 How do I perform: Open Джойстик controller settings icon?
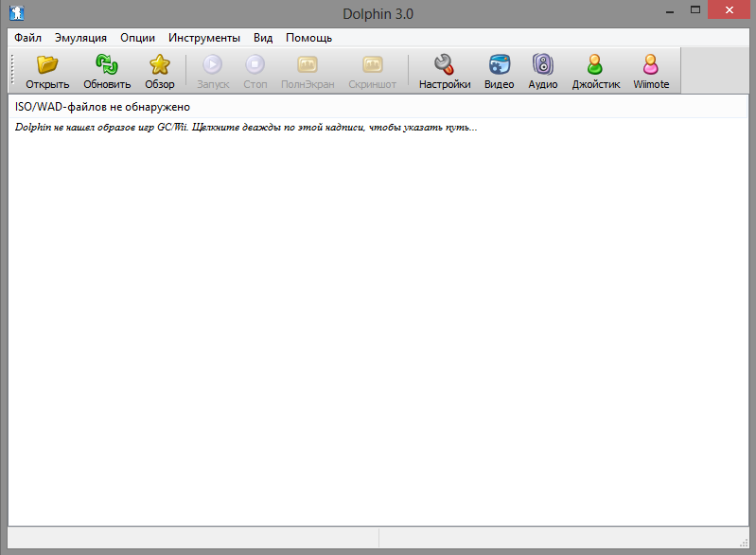[595, 64]
